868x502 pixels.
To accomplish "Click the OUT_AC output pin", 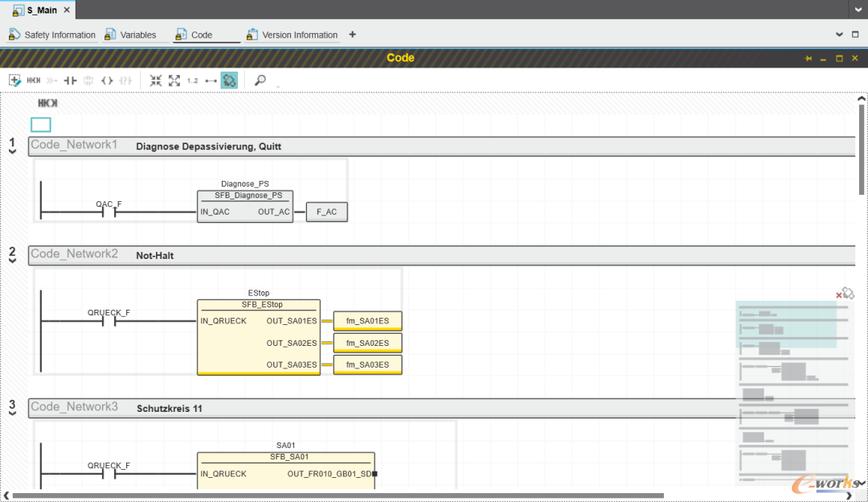I will click(273, 212).
